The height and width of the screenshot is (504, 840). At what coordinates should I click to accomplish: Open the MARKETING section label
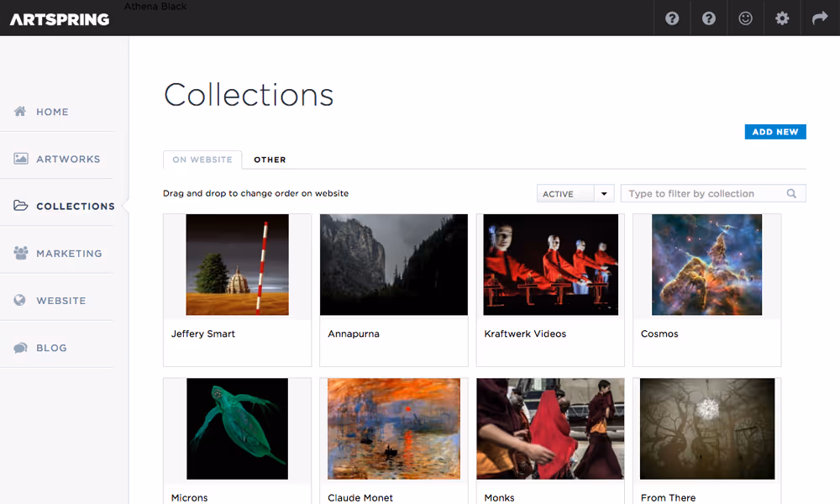pos(69,254)
